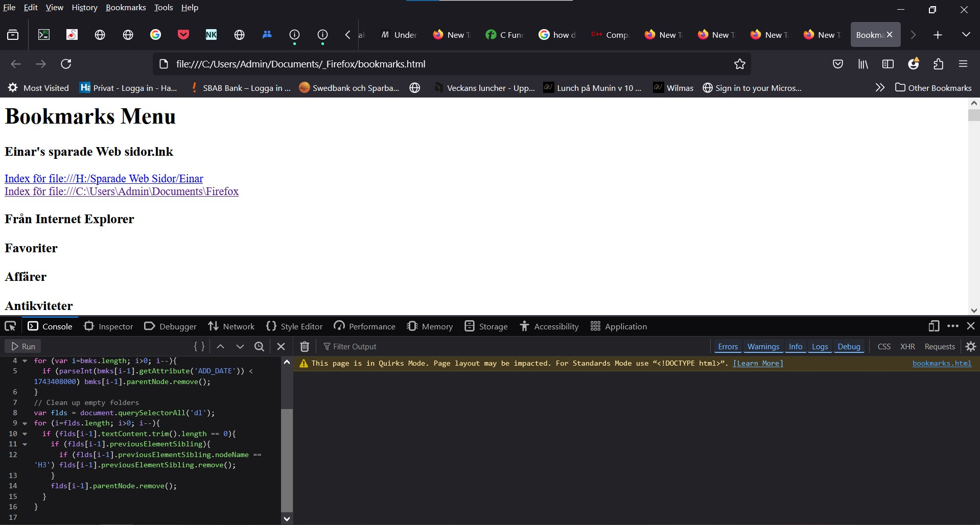Switch to the Network tab

(x=231, y=326)
